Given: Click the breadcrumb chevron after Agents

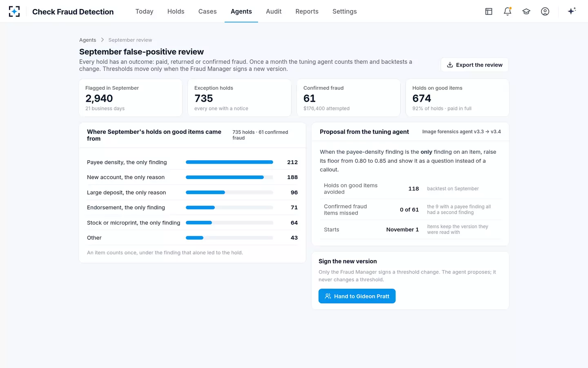Looking at the screenshot, I should click(102, 40).
